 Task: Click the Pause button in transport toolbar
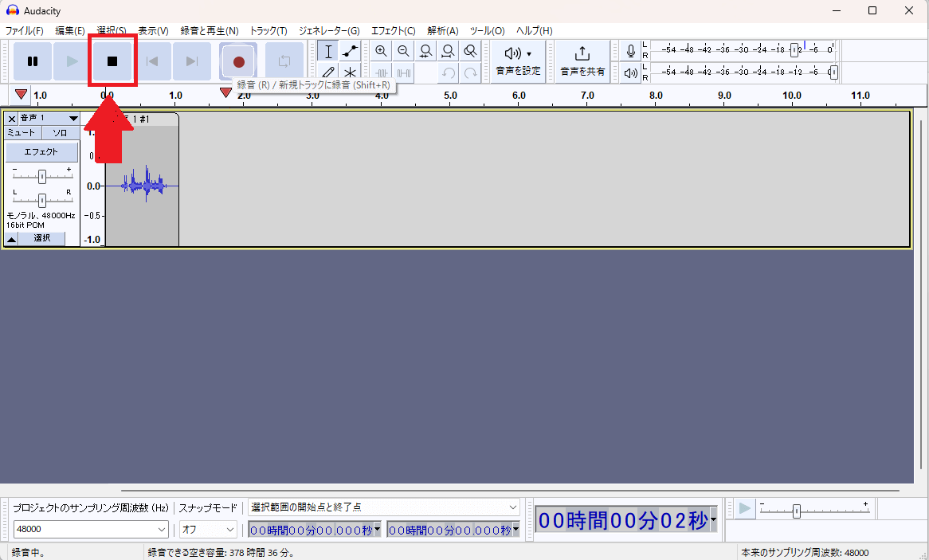click(33, 61)
